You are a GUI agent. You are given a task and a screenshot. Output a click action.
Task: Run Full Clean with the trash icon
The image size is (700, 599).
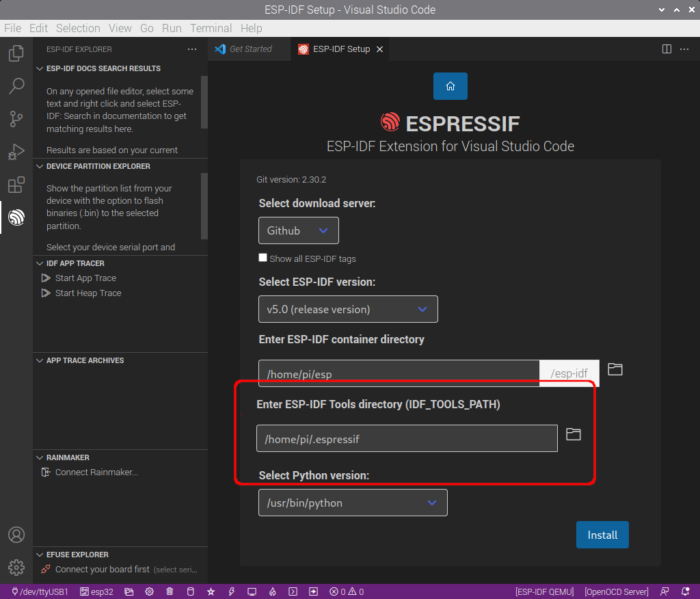click(x=170, y=591)
